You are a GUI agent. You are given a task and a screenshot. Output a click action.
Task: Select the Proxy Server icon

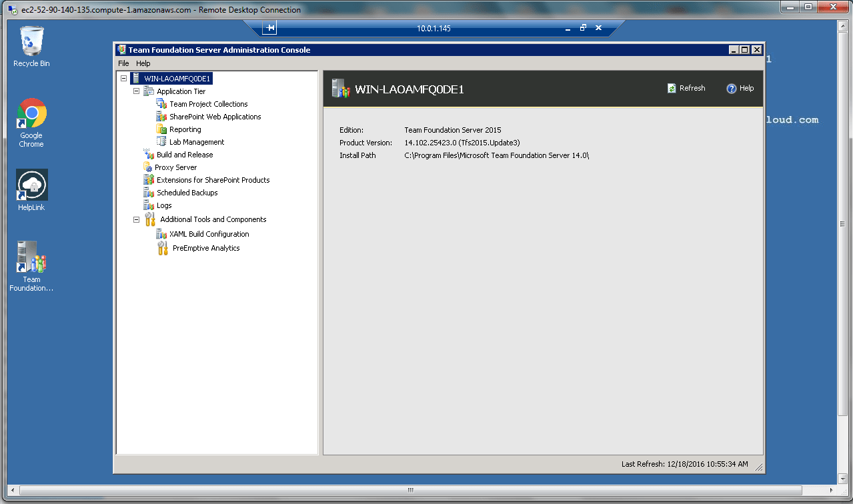[148, 167]
